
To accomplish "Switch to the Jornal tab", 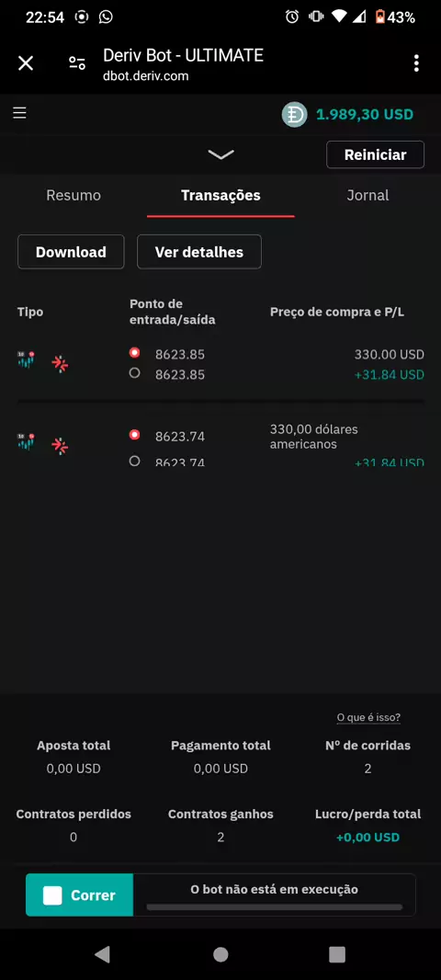I will click(367, 196).
